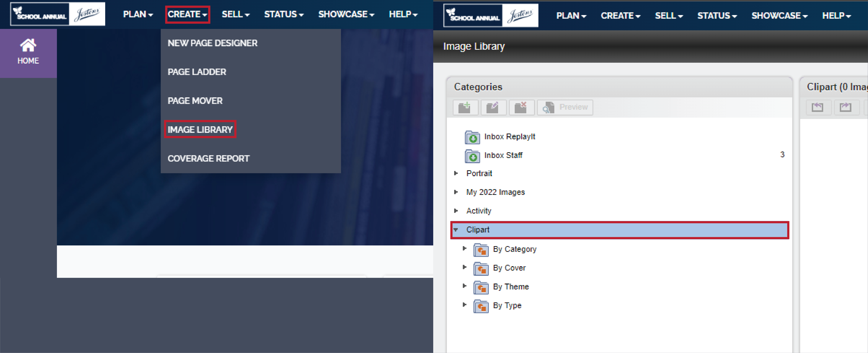Expand the By Type subfolder arrow

(x=464, y=304)
